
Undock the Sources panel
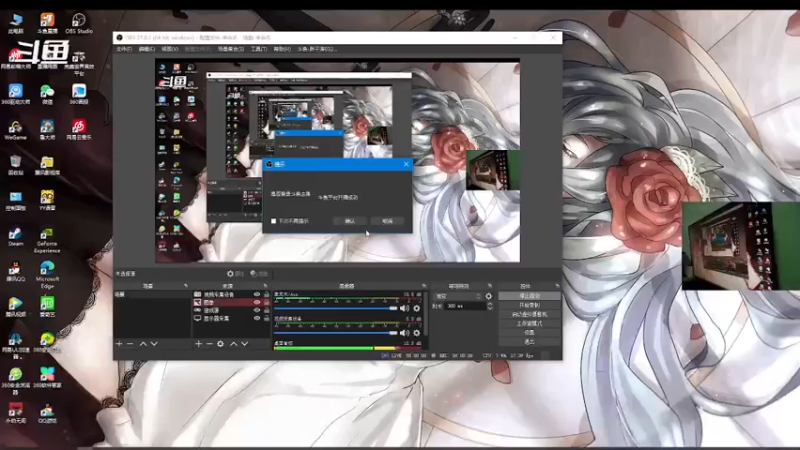(265, 286)
